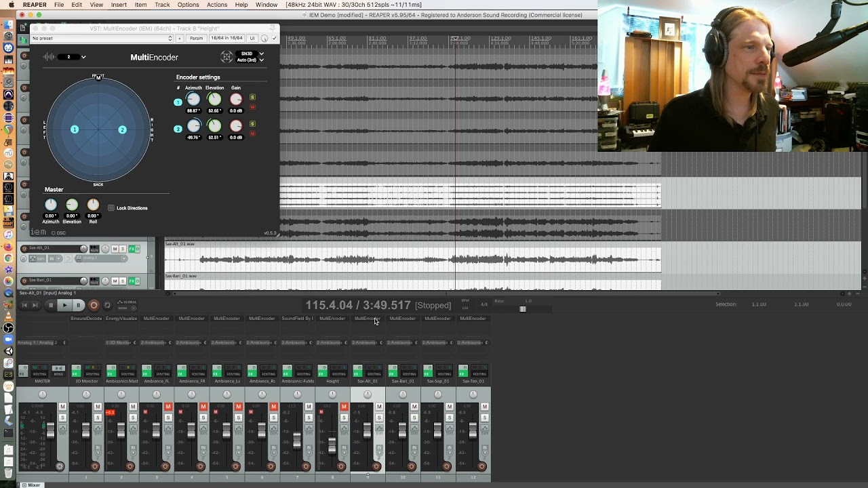Open the input channel count dropdown showing 2
Image resolution: width=868 pixels, height=488 pixels.
click(72, 57)
